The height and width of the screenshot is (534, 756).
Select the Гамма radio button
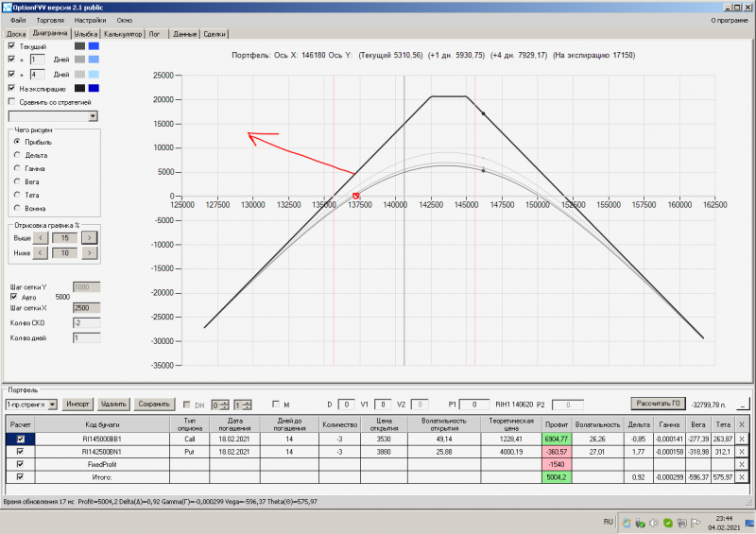point(17,168)
